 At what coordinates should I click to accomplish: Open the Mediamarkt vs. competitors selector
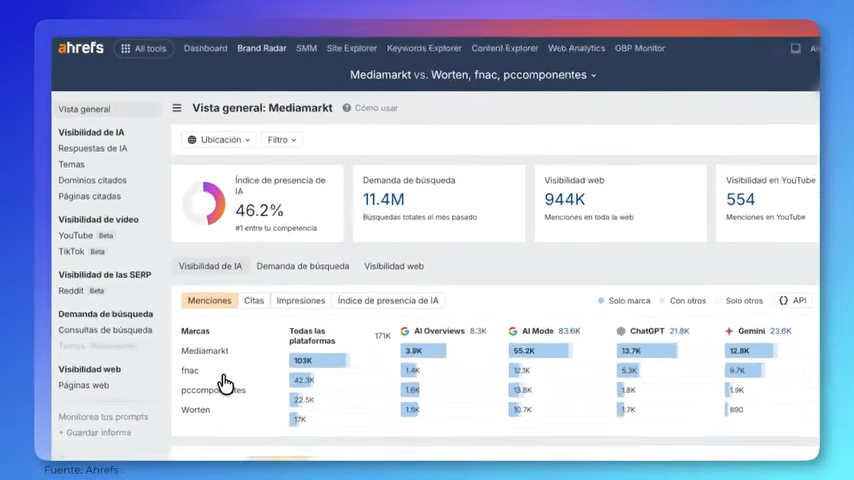(473, 75)
